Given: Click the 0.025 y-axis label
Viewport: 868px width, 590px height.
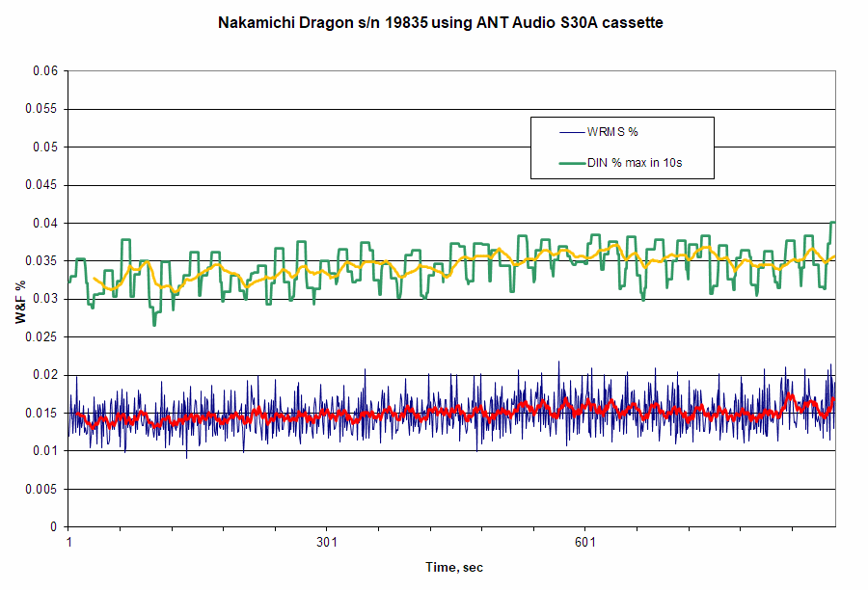Looking at the screenshot, I should [41, 336].
